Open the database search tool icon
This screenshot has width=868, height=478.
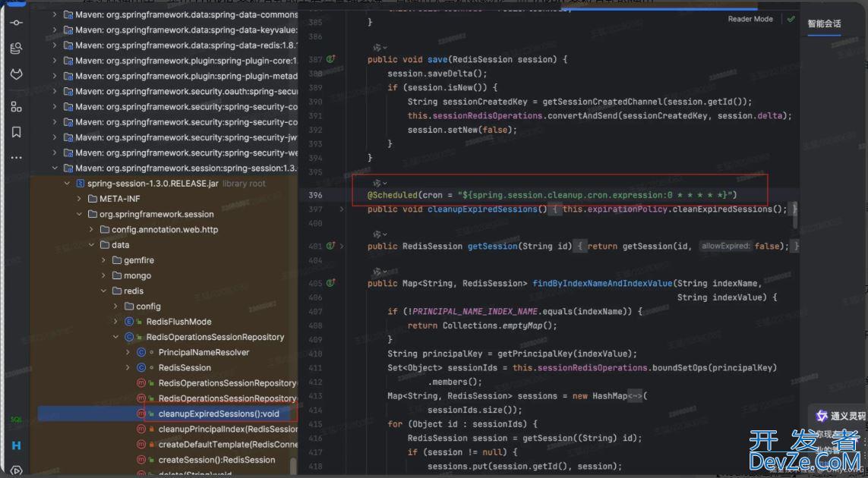(x=16, y=48)
